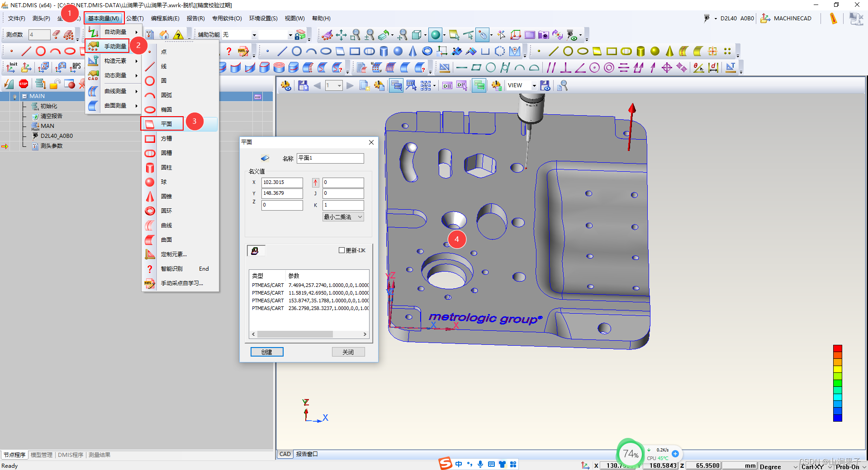
Task: Click the pan move arrows icon
Action: (x=342, y=35)
